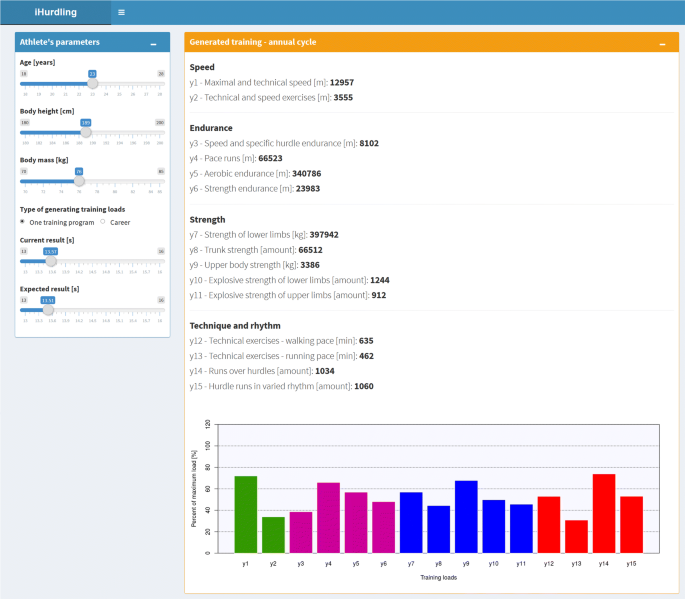Click the y2 value 3555
The width and height of the screenshot is (685, 599).
(343, 97)
